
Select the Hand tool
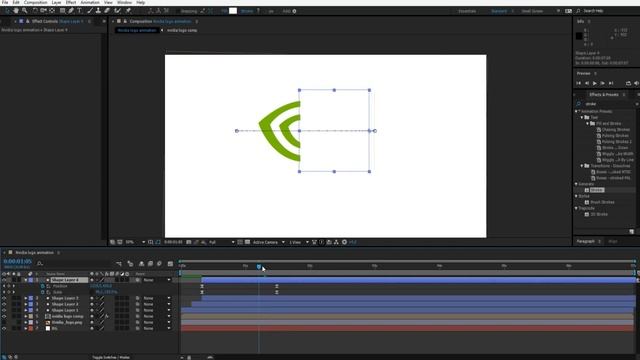[16, 11]
